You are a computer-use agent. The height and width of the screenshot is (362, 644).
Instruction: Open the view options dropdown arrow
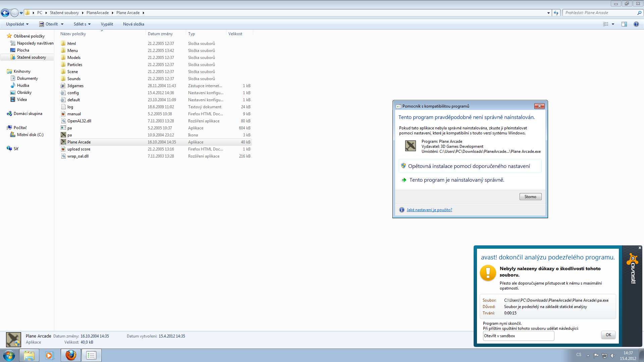613,24
